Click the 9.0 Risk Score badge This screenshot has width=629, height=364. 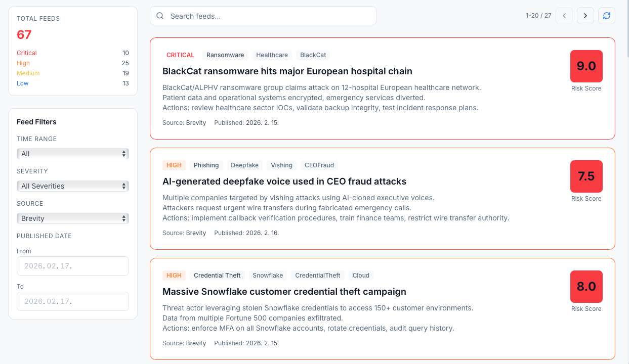click(586, 66)
